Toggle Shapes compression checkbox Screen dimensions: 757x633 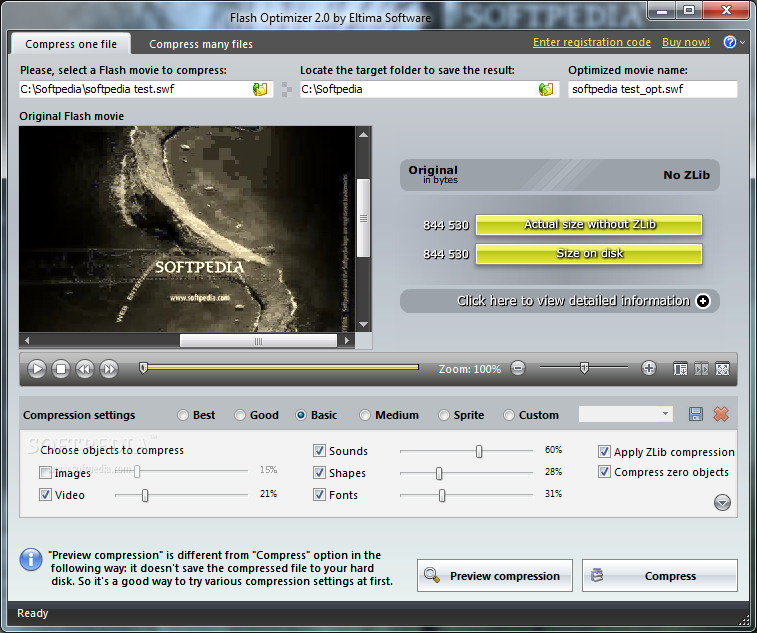pyautogui.click(x=319, y=472)
